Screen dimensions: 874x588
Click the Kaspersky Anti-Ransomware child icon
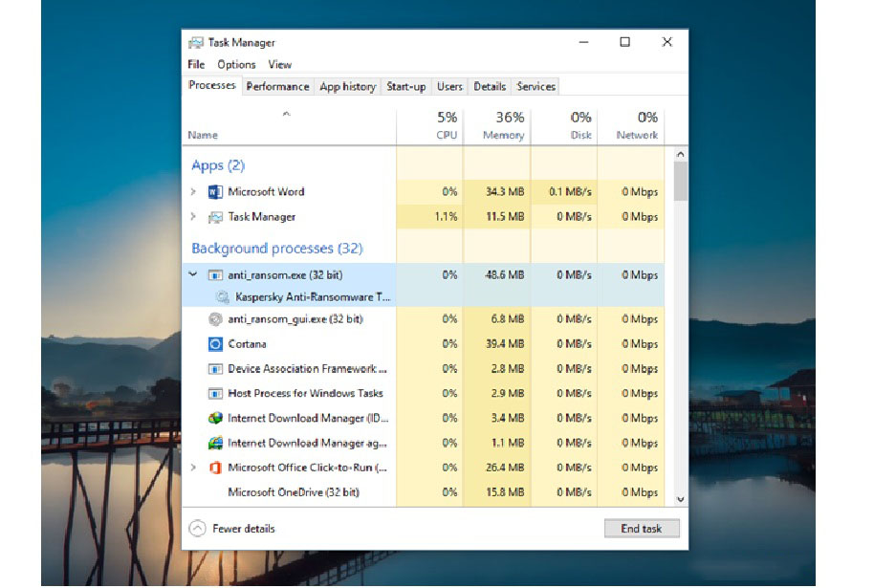223,297
